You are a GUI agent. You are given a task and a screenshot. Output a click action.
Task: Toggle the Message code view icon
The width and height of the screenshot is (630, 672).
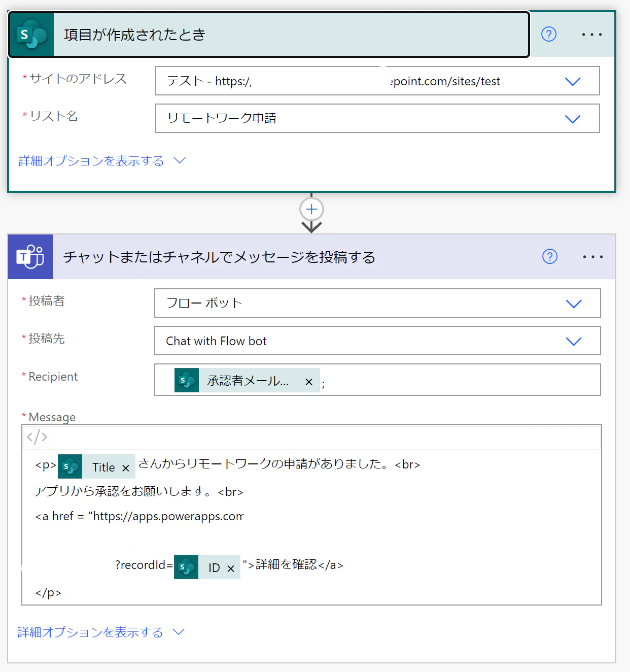coord(37,437)
